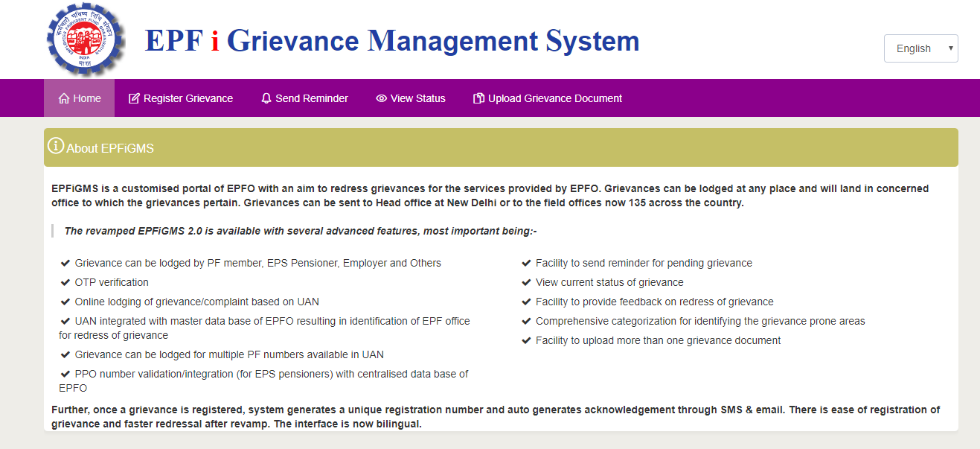The height and width of the screenshot is (449, 980).
Task: Click the pencil icon beside Register Grievance
Action: [134, 98]
